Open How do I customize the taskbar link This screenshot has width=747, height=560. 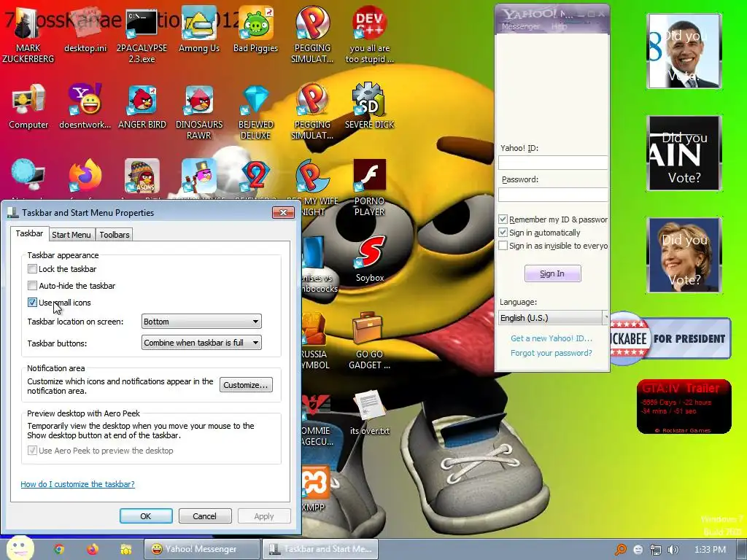[x=77, y=484]
